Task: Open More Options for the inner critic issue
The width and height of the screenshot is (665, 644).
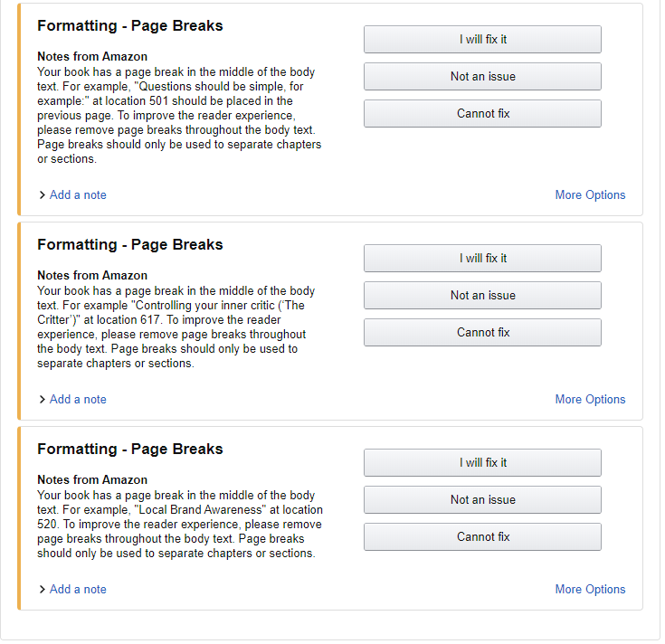Action: pyautogui.click(x=590, y=400)
